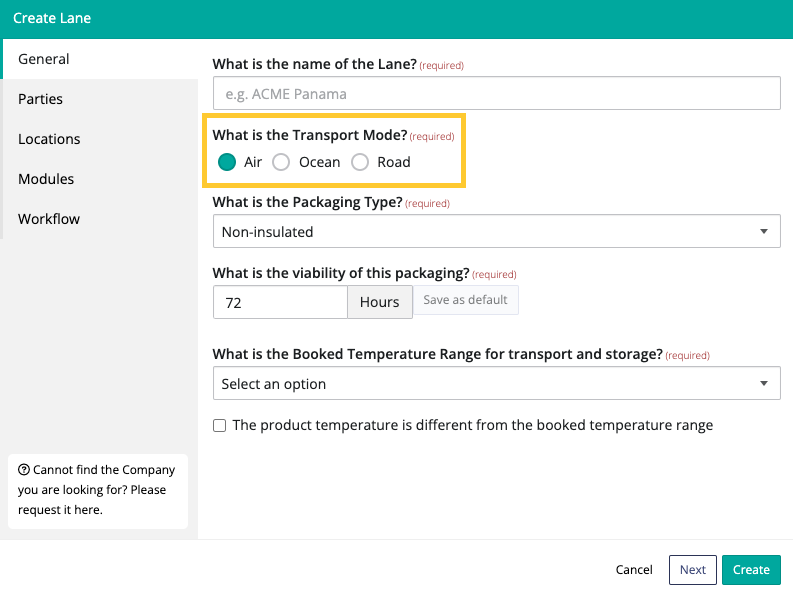Enable the product temperature is different checkbox

coord(220,426)
